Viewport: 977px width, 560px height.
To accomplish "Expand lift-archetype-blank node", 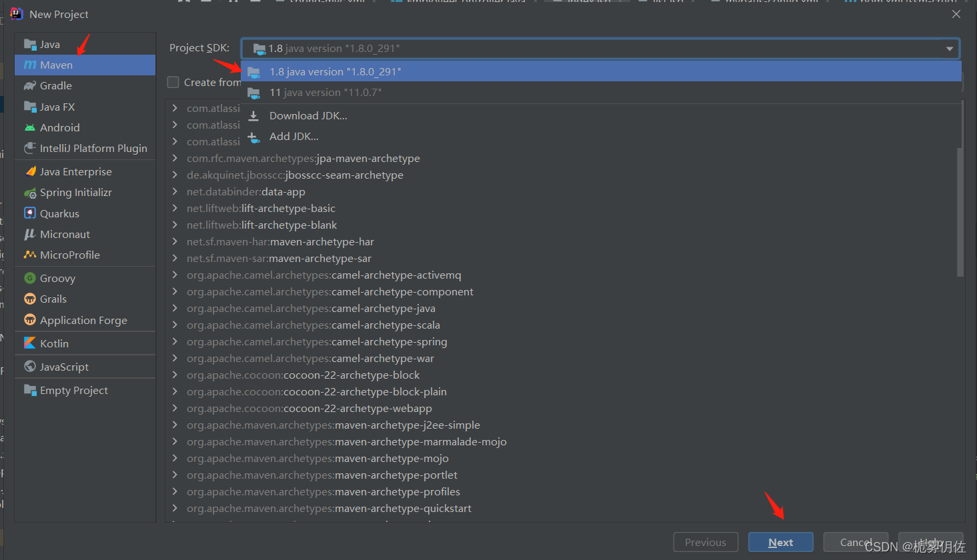I will tap(175, 225).
